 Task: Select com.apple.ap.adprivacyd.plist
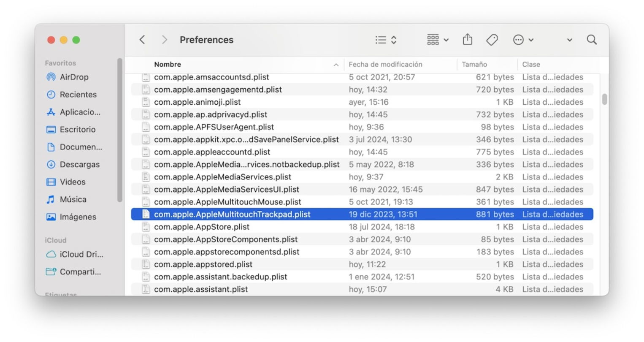coord(362,114)
